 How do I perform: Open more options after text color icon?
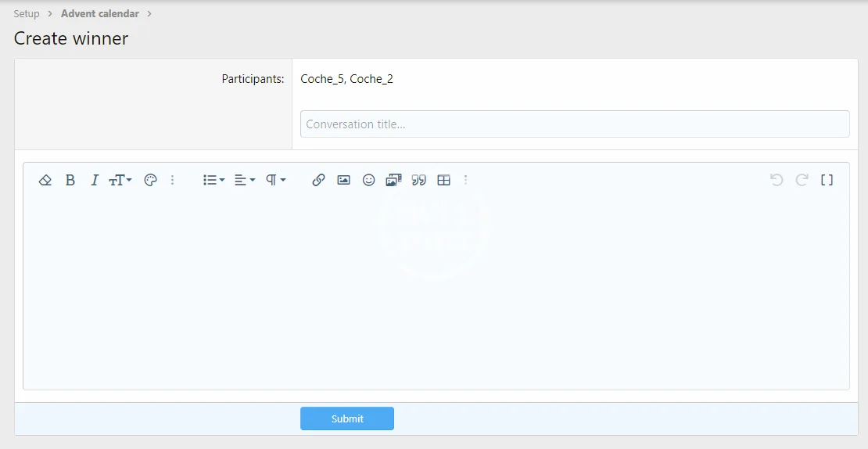tap(173, 180)
